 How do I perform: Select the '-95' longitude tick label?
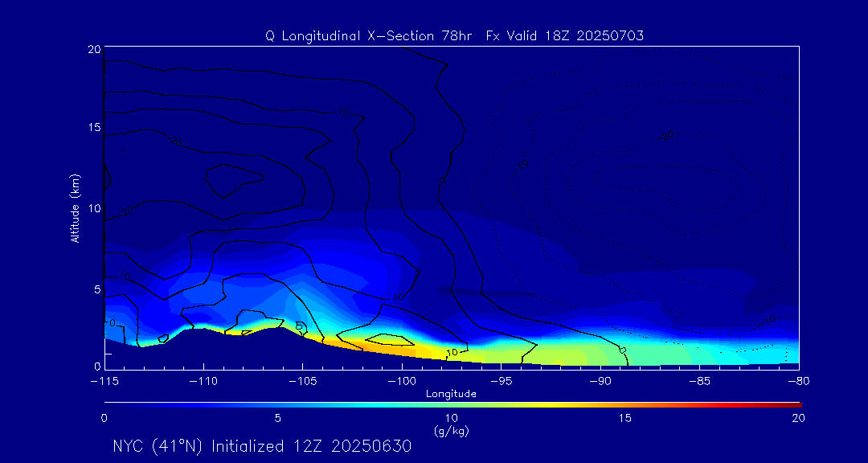[501, 382]
